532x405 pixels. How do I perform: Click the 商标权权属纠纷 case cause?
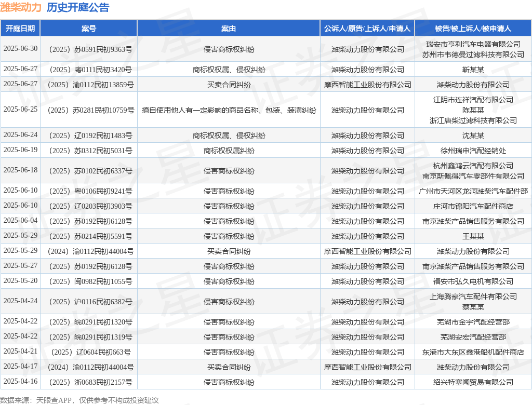click(x=229, y=151)
